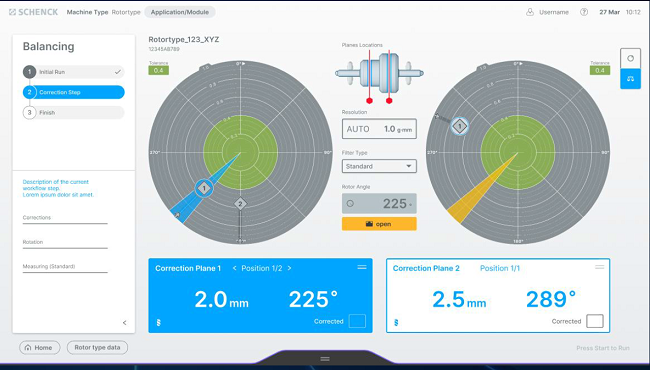Check Corrected box in Correction Plane 2
Screen dimensions: 650x370
click(x=595, y=321)
